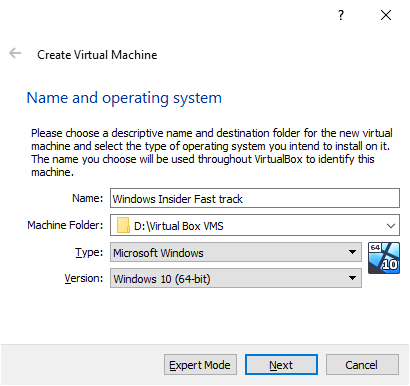
Task: Click the folder icon in Machine Folder
Action: coord(123,225)
